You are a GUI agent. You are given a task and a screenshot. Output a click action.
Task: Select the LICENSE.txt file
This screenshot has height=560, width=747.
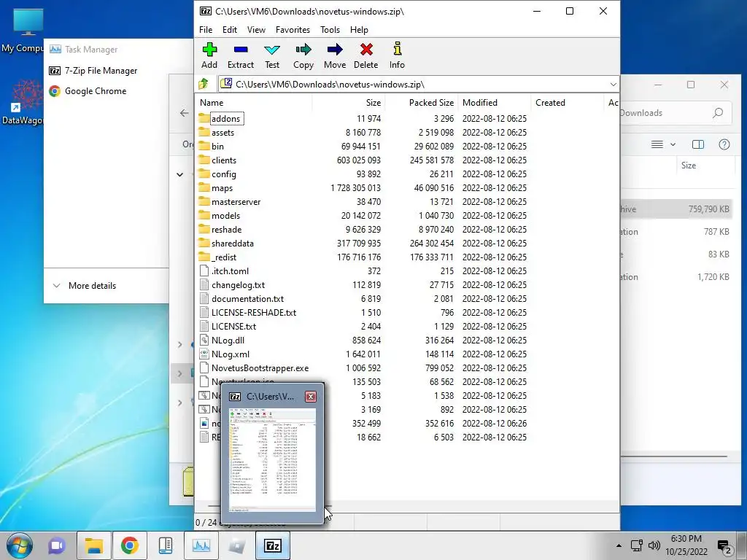(233, 326)
